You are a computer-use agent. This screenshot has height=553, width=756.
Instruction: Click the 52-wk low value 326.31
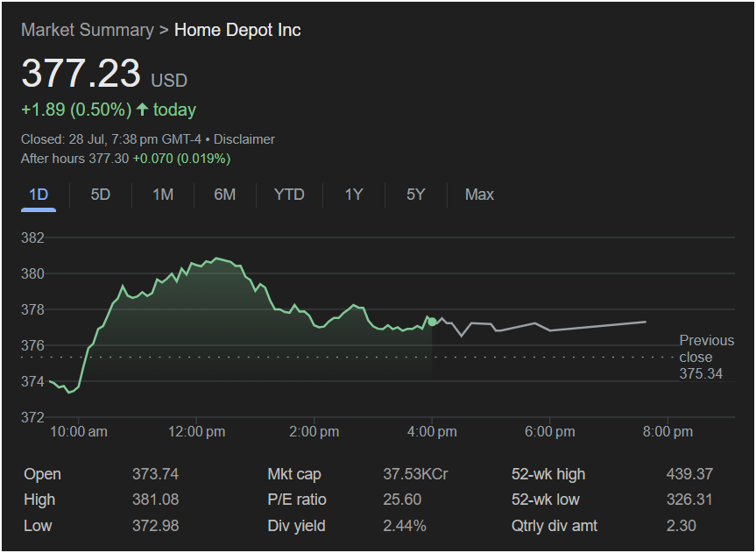(x=689, y=500)
